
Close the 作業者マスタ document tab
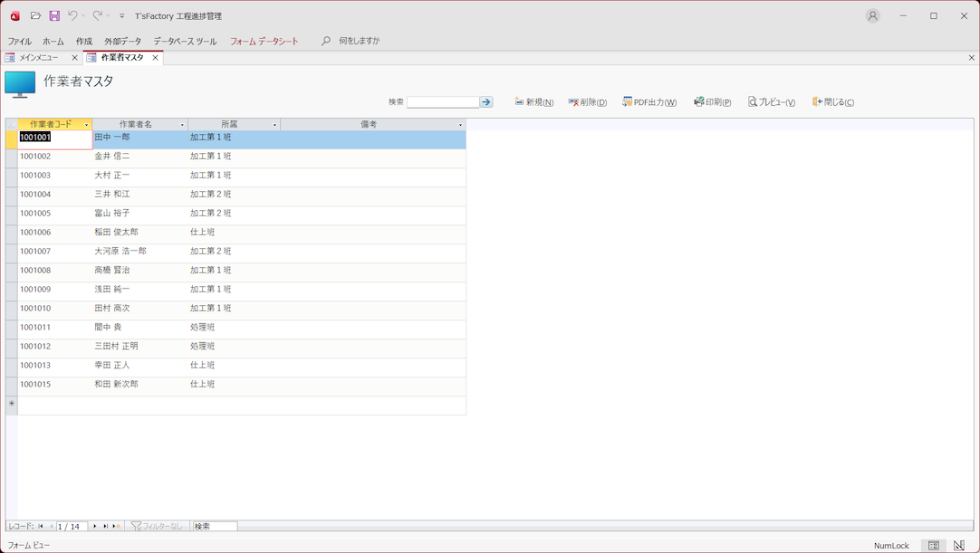click(155, 58)
